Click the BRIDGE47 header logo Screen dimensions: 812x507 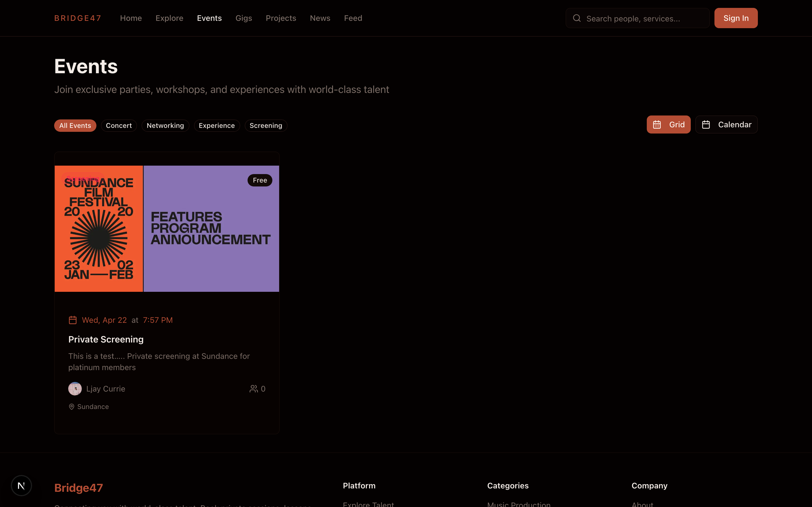click(78, 18)
